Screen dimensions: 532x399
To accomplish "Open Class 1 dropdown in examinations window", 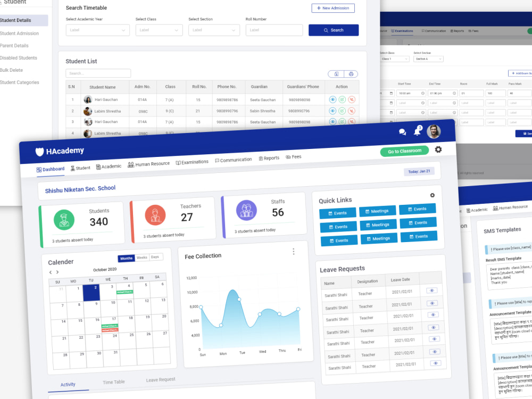I will click(395, 59).
